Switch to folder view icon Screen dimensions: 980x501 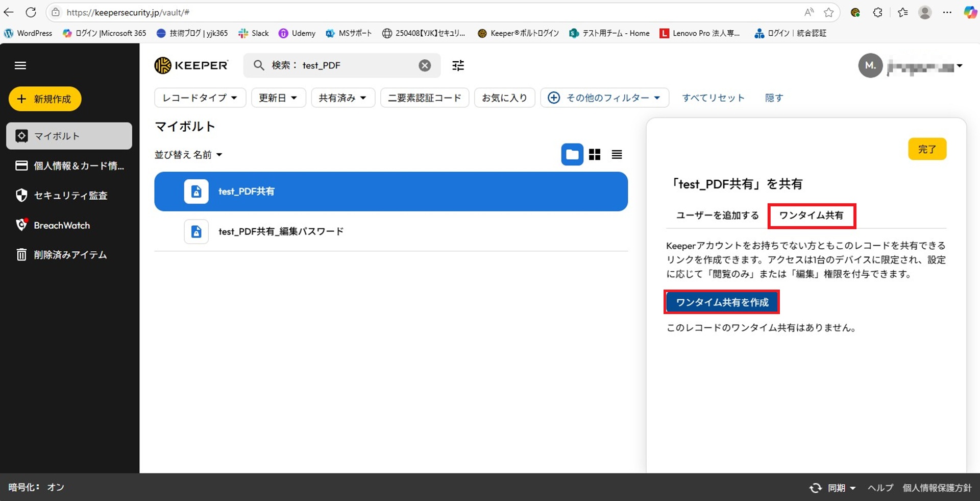pos(572,155)
